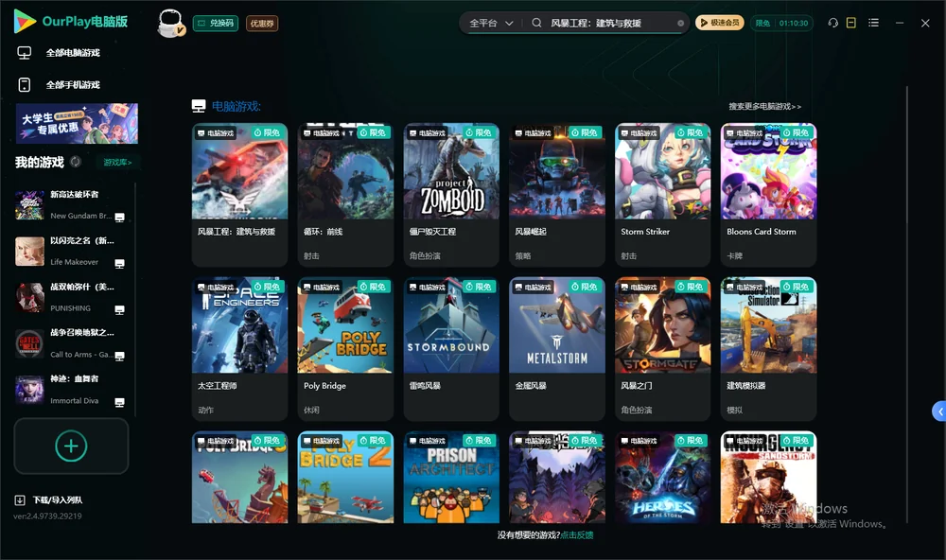Click the 限免 countdown timer
This screenshot has height=560, width=946.
782,23
